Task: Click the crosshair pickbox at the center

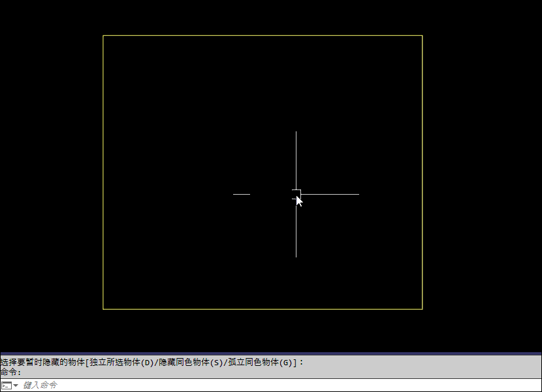Action: [296, 194]
